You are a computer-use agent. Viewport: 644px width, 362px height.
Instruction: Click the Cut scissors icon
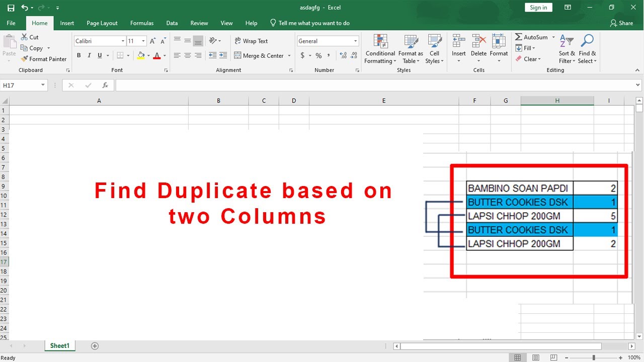(x=24, y=37)
